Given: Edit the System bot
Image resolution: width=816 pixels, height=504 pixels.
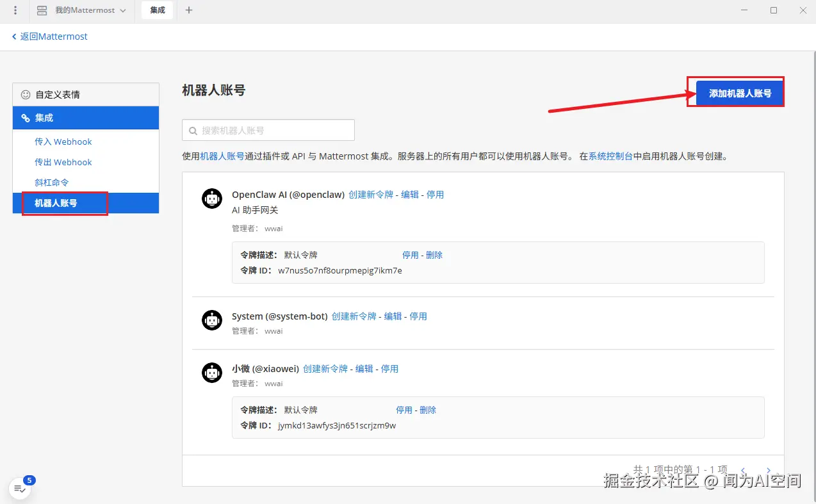Looking at the screenshot, I should click(393, 316).
